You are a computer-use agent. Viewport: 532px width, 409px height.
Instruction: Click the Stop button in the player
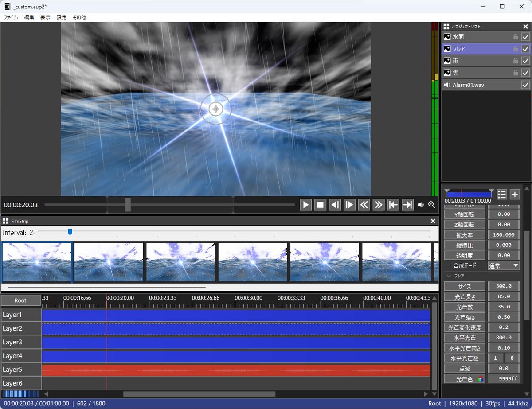pyautogui.click(x=321, y=205)
